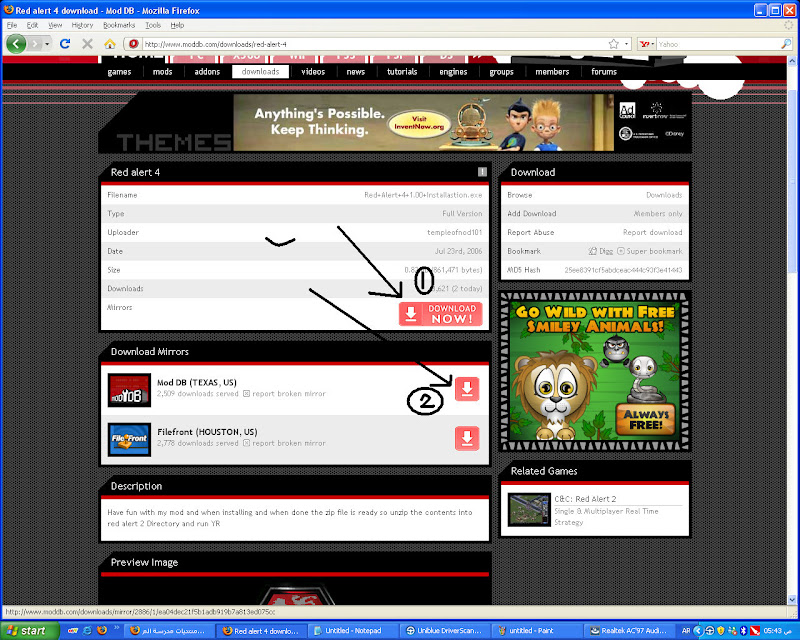This screenshot has height=640, width=800.
Task: Open the Windows Start menu
Action: pos(29,631)
